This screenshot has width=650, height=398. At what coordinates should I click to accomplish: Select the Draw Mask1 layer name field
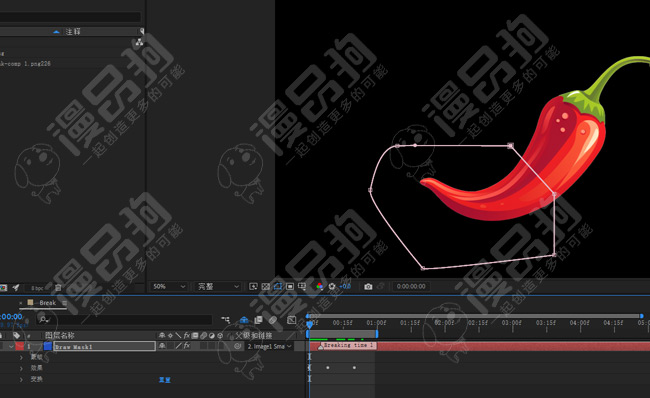[x=104, y=347]
